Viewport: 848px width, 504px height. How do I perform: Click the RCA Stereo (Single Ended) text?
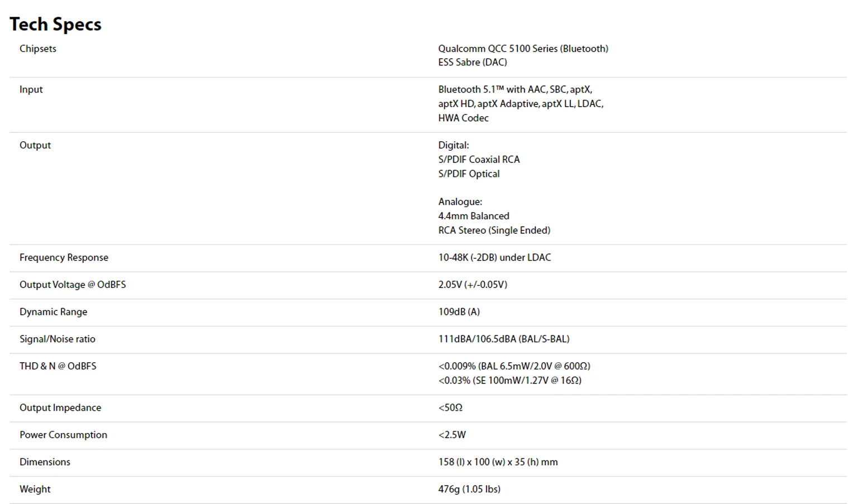(494, 230)
